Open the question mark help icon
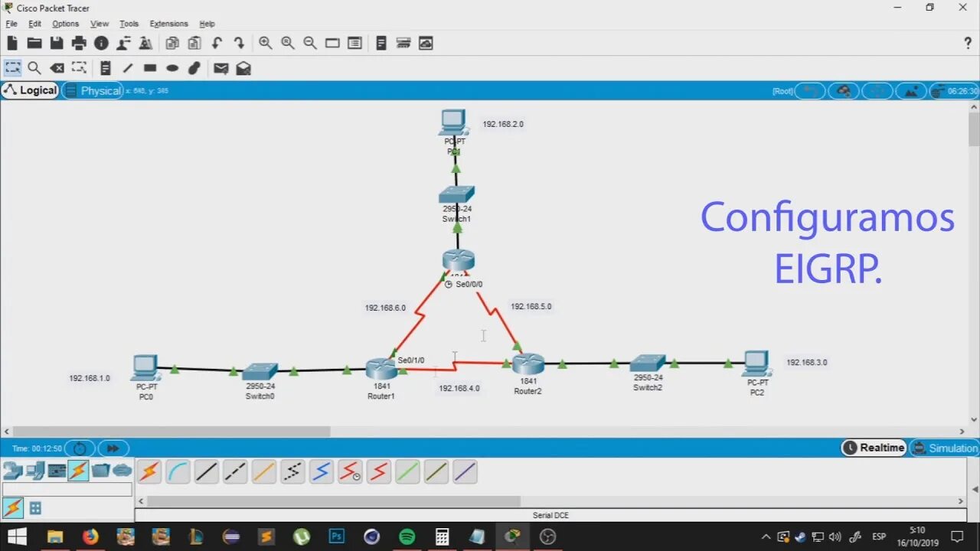Image resolution: width=980 pixels, height=551 pixels. pos(968,44)
